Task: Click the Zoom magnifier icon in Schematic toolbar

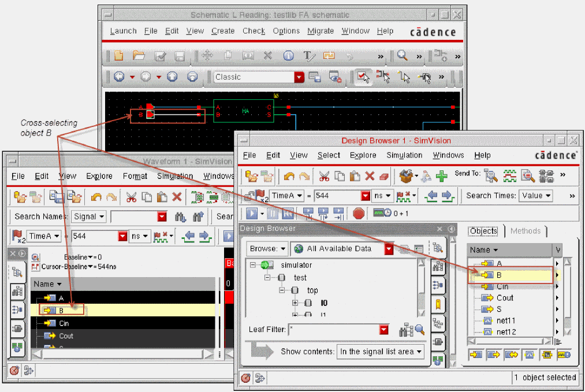Action: [402, 55]
